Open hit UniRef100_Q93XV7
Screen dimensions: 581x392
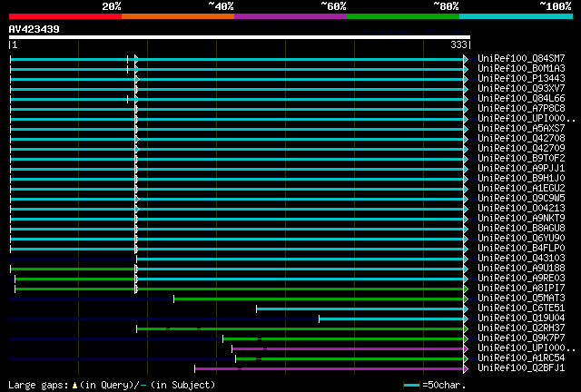click(x=521, y=89)
